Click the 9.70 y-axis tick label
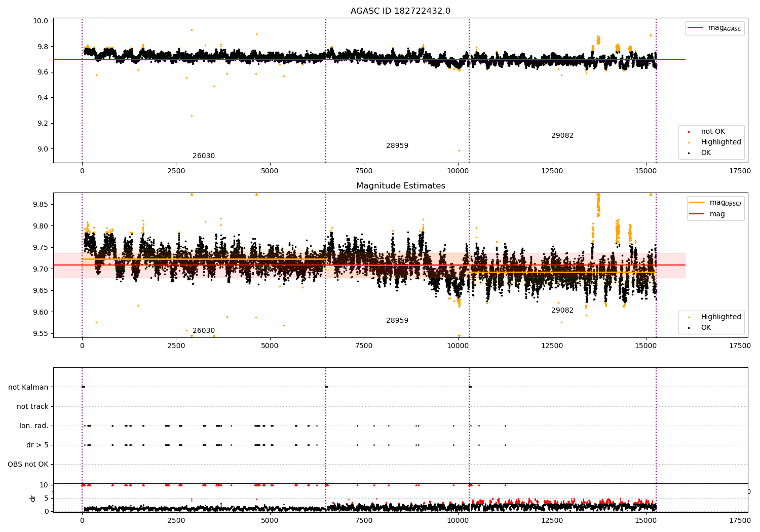The height and width of the screenshot is (532, 760). pos(41,269)
